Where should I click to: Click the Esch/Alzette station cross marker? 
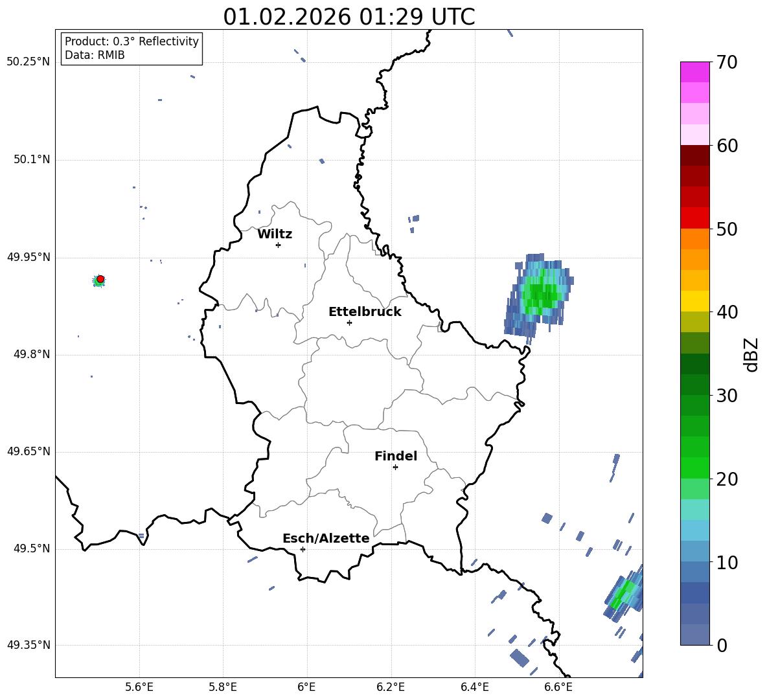(303, 549)
